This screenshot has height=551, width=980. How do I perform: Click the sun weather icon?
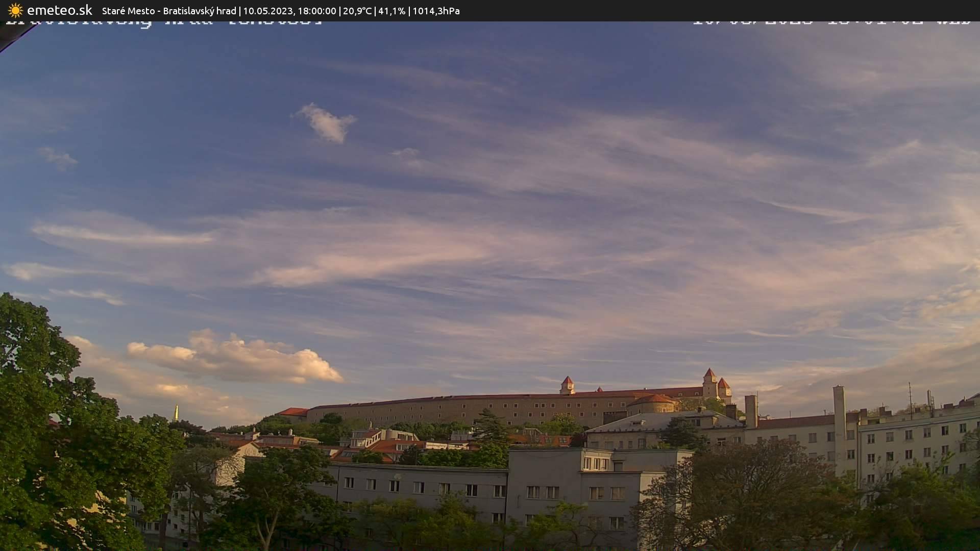(15, 10)
